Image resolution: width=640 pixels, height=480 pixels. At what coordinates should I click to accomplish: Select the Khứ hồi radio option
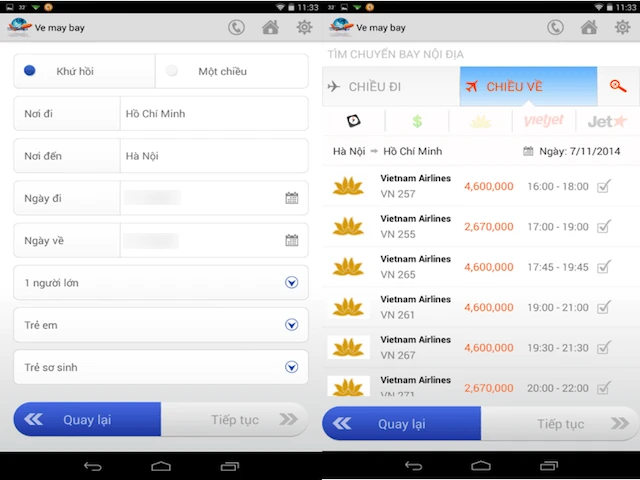coord(30,71)
